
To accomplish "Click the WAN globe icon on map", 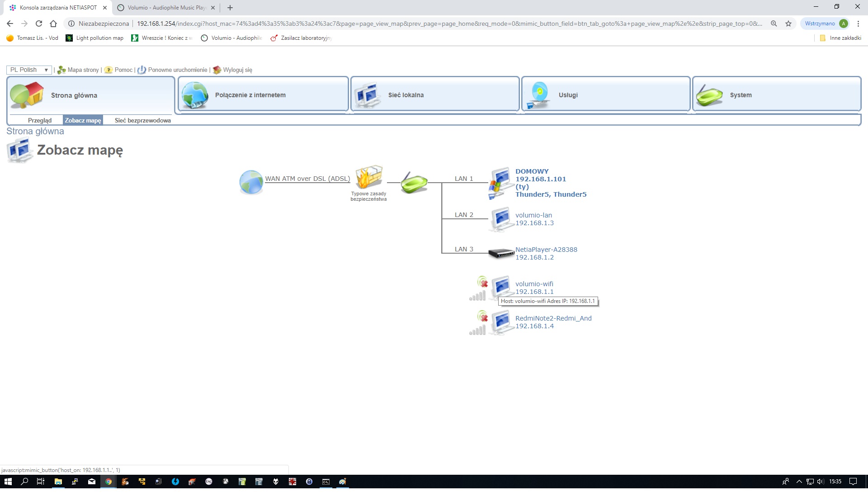I will click(x=251, y=182).
